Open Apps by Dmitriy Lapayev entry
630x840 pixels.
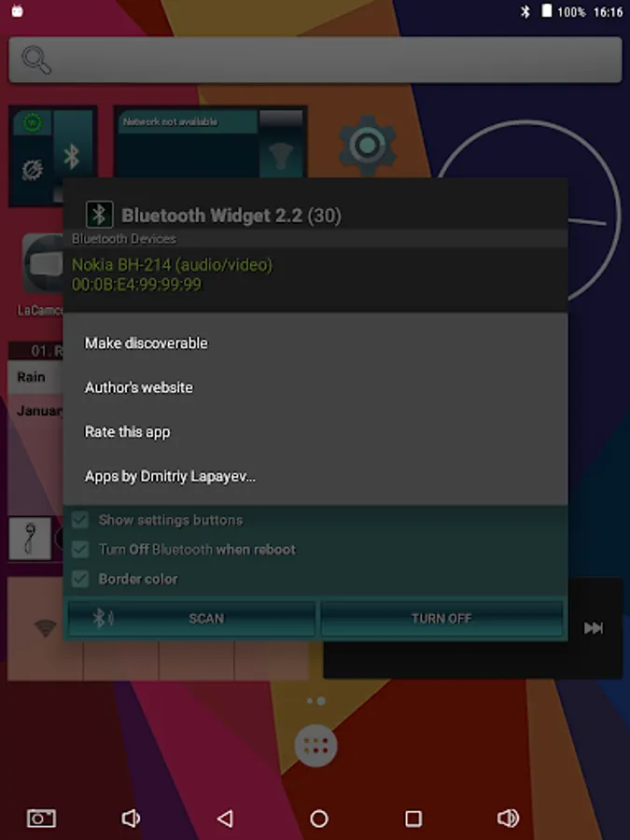point(315,476)
